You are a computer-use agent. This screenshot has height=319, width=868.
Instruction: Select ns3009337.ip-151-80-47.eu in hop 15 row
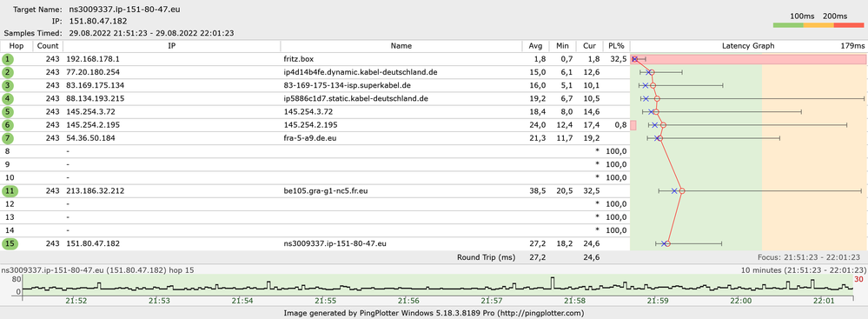pyautogui.click(x=335, y=243)
